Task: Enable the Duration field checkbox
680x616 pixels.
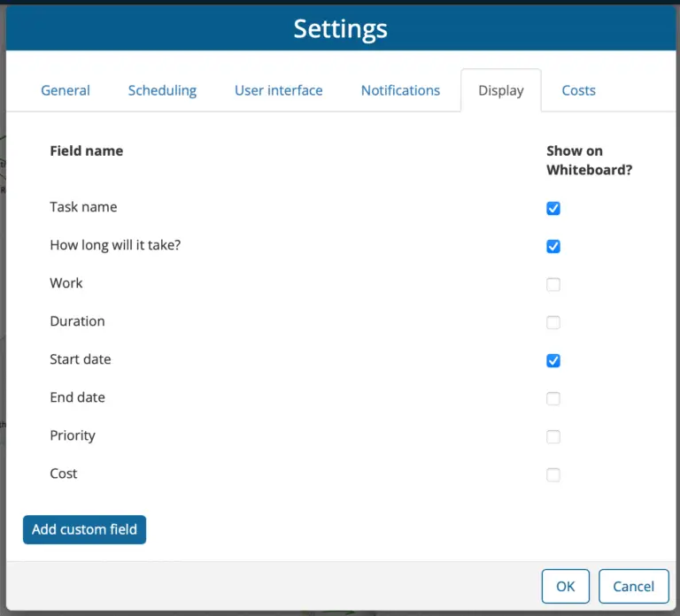Action: pyautogui.click(x=552, y=322)
